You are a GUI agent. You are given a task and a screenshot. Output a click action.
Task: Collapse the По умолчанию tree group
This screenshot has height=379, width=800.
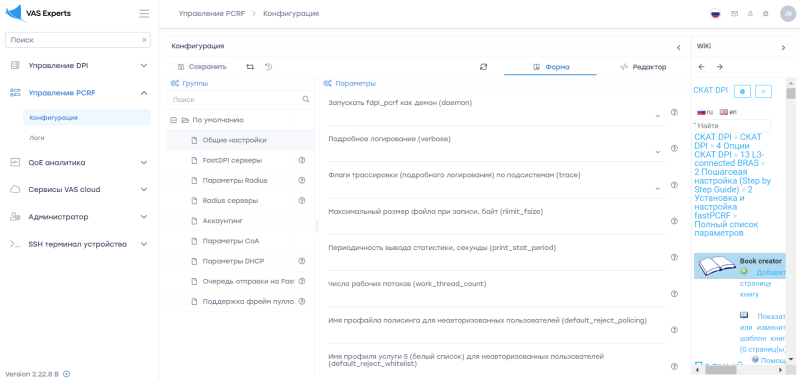tap(173, 120)
